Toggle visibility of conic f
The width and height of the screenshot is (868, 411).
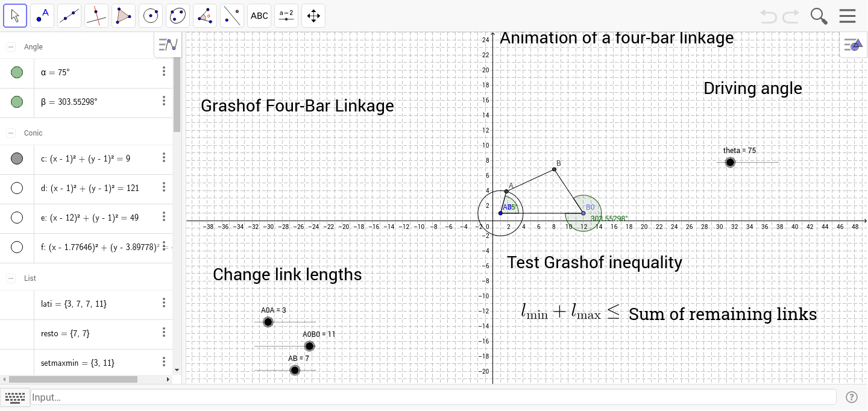pos(17,247)
